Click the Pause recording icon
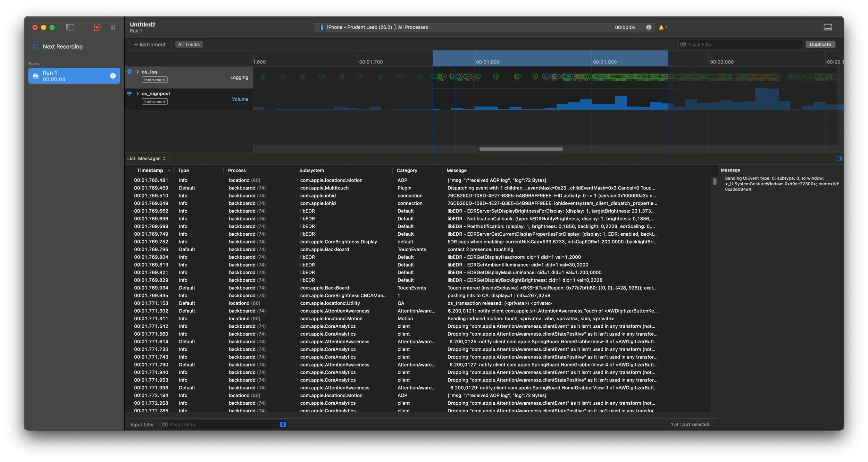 (x=113, y=27)
